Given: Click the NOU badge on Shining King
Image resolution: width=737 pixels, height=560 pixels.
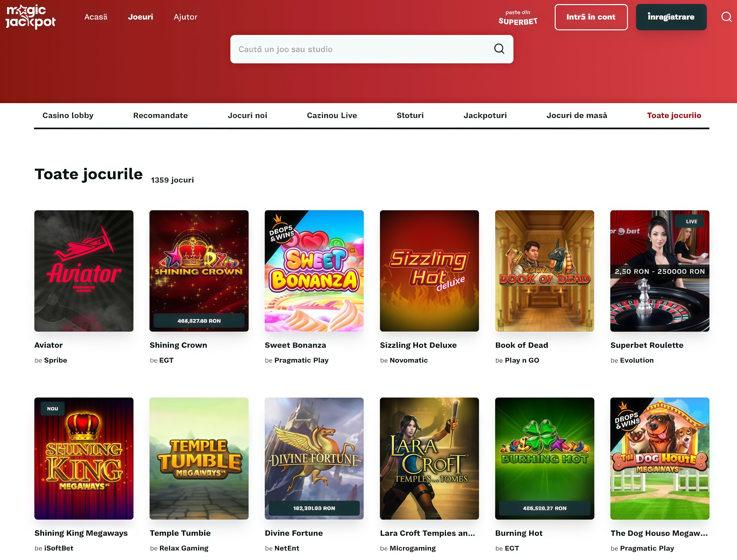Looking at the screenshot, I should point(53,409).
